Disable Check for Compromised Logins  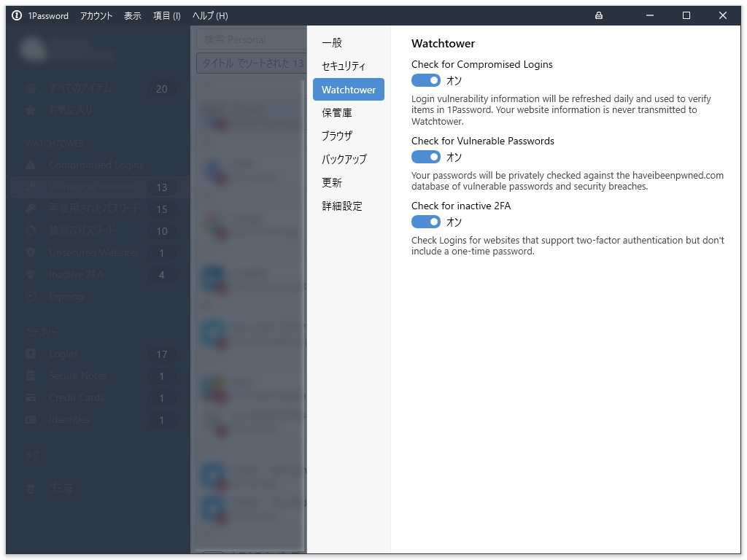(426, 80)
